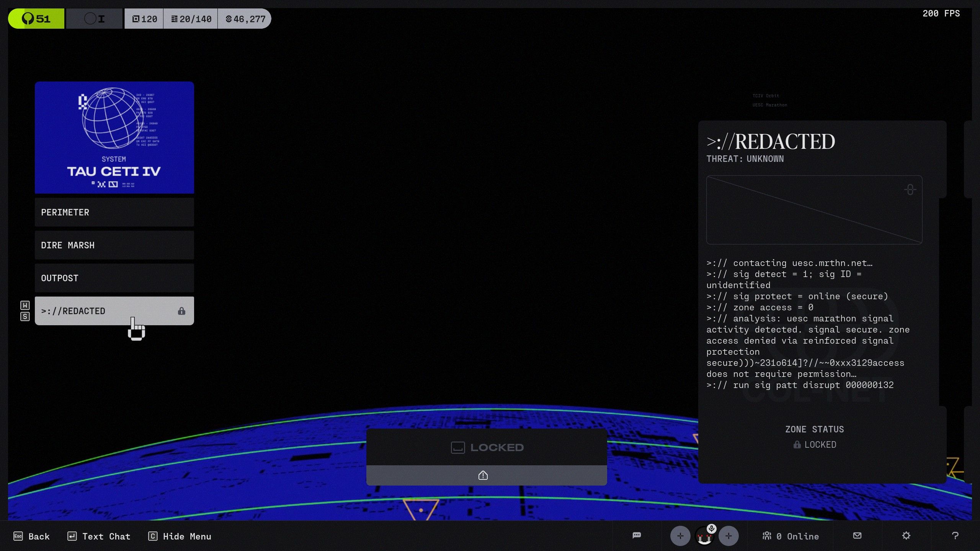This screenshot has height=551, width=980.
Task: Open help question mark icon
Action: [955, 535]
